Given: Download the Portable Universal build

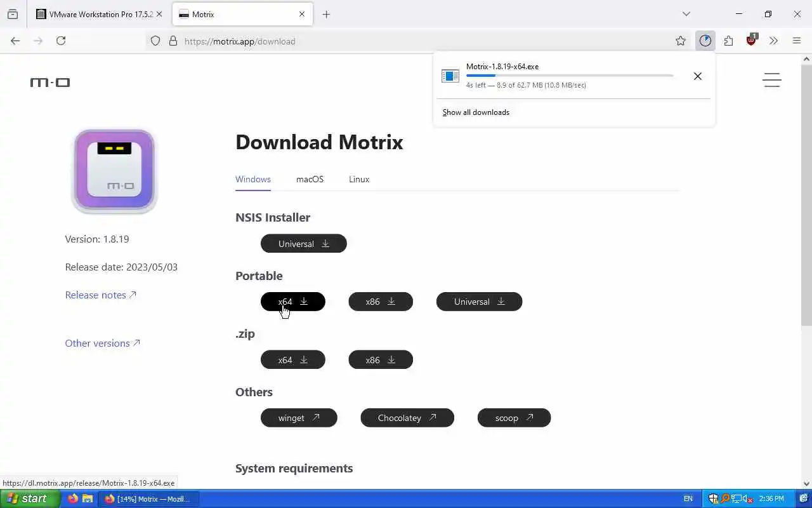Looking at the screenshot, I should pyautogui.click(x=480, y=302).
